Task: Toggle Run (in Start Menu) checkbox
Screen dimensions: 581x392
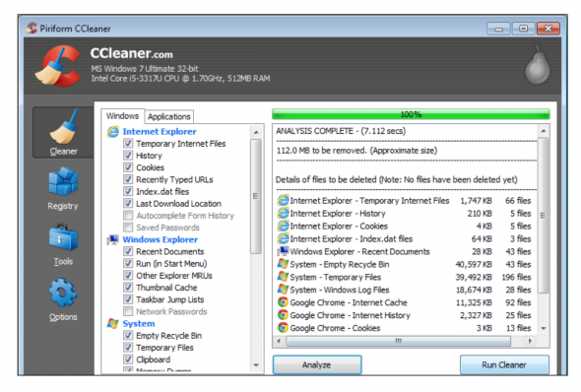Action: pos(128,263)
